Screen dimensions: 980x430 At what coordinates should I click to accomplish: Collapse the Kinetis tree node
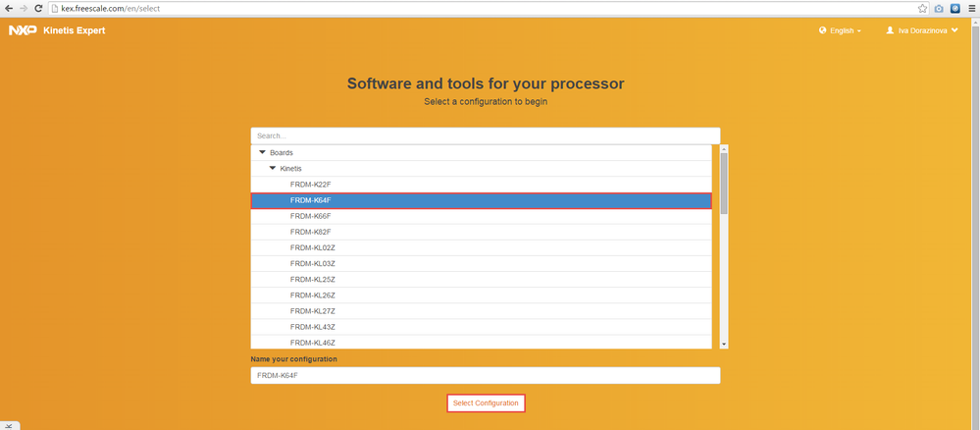coord(273,169)
